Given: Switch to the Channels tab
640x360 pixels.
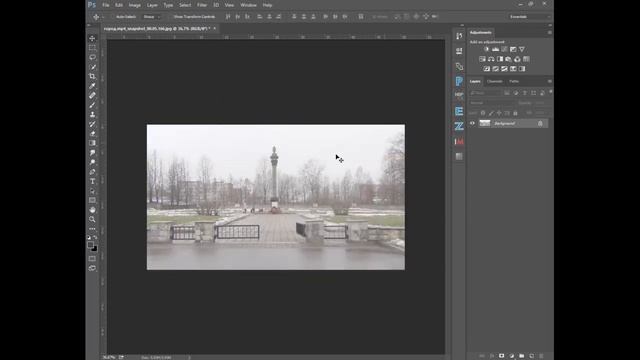Looking at the screenshot, I should click(x=495, y=81).
